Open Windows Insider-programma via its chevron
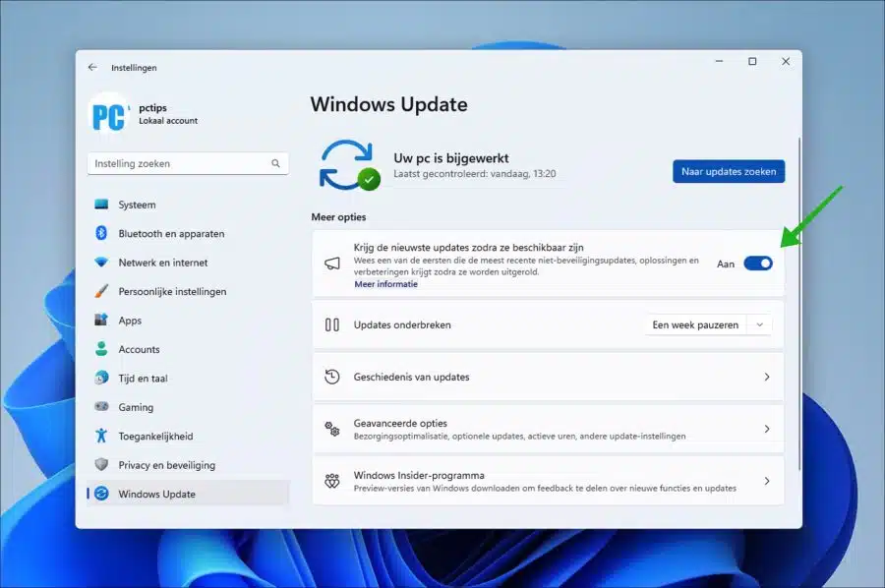This screenshot has width=885, height=588. (766, 481)
